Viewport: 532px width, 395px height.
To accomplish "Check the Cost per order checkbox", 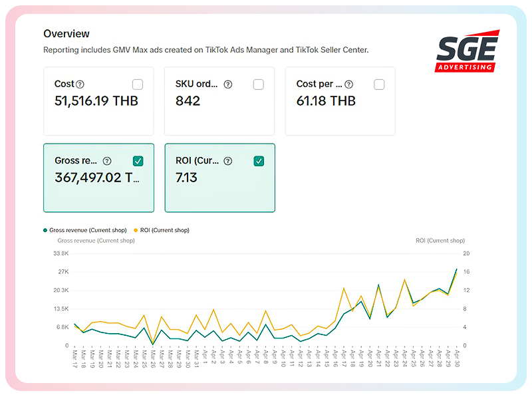I will pyautogui.click(x=379, y=84).
